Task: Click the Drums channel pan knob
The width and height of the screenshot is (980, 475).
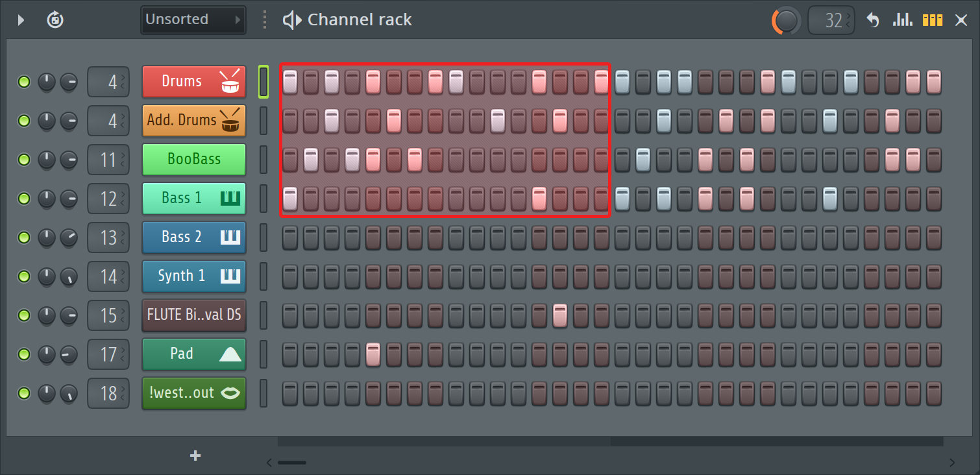Action: pyautogui.click(x=47, y=82)
